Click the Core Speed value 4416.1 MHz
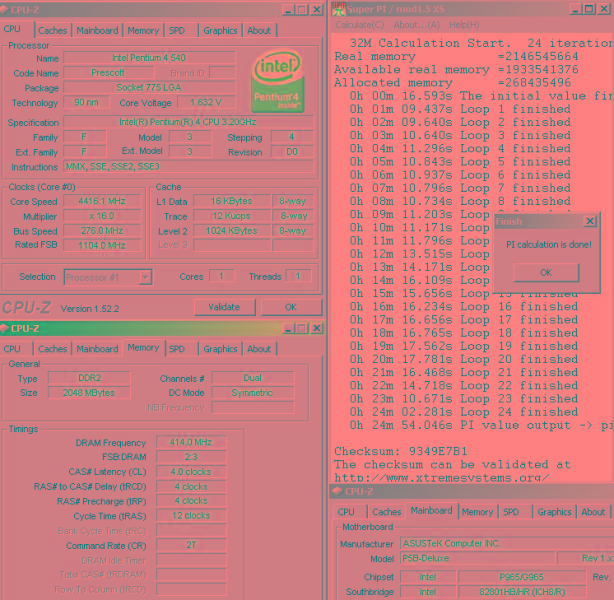Viewport: 614px width, 600px height. click(x=102, y=201)
